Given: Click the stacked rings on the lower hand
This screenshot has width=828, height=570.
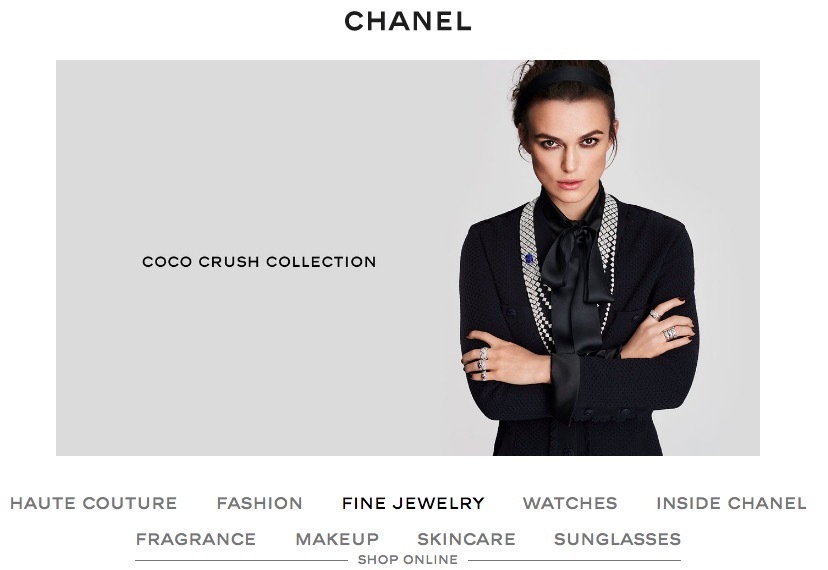Looking at the screenshot, I should point(483,363).
